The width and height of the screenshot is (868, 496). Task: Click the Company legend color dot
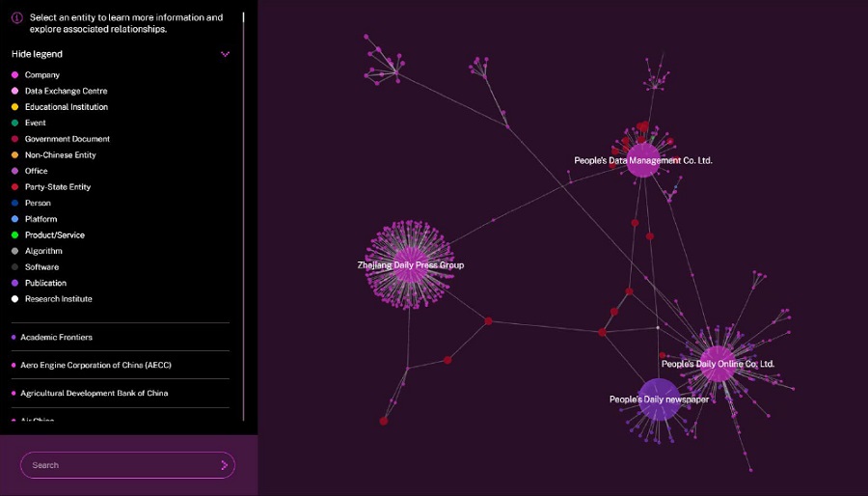click(x=14, y=74)
